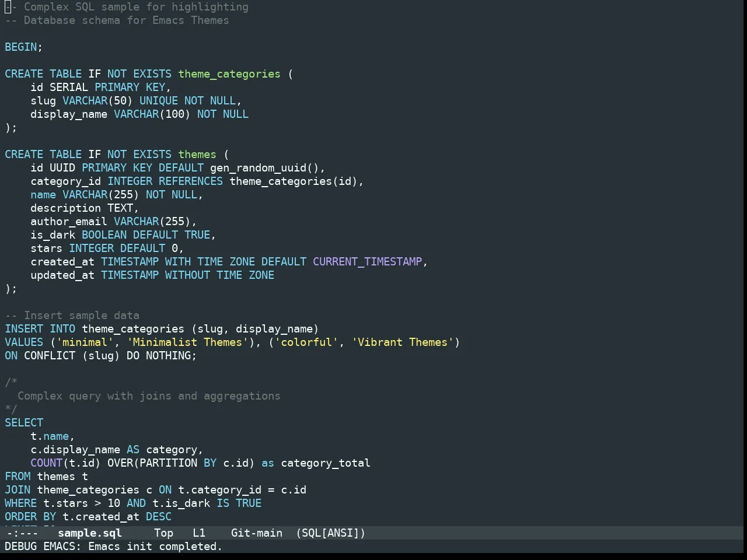Click the BOOLEAN type on the is_dark line
This screenshot has width=747, height=560.
[x=104, y=235]
